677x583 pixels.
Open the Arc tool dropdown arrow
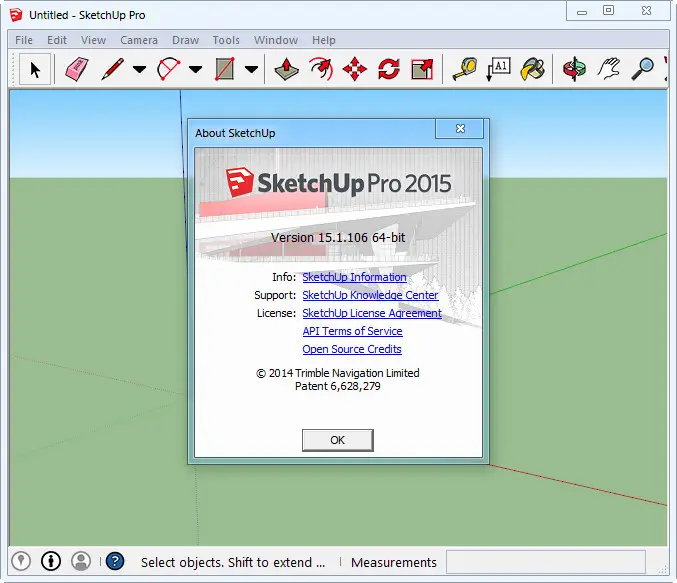point(195,69)
